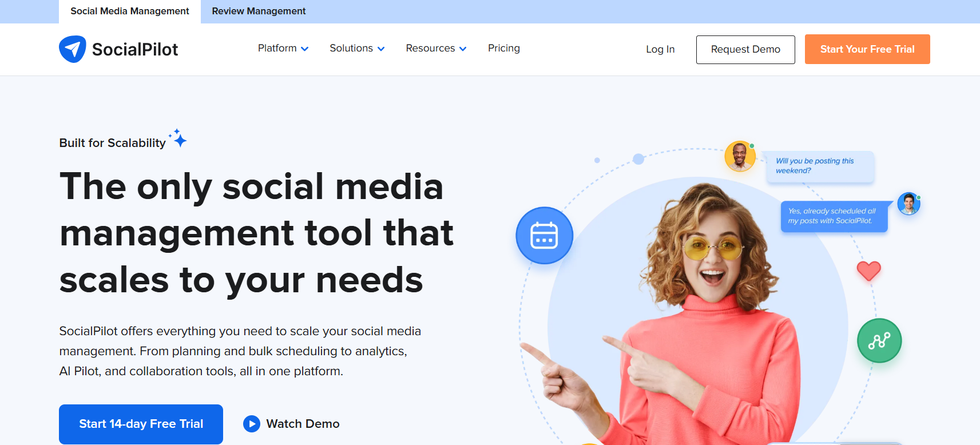Expand the Solutions dropdown chevron

(x=381, y=49)
